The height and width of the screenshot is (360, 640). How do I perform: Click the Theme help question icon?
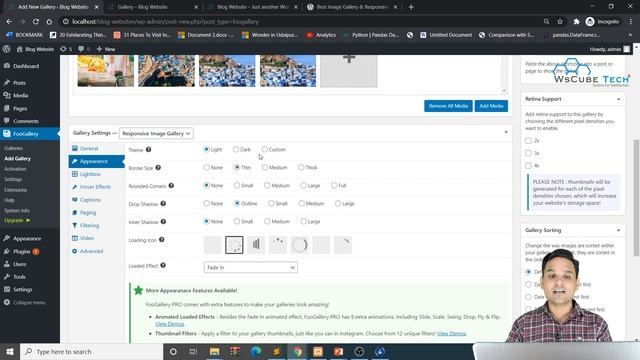[149, 149]
